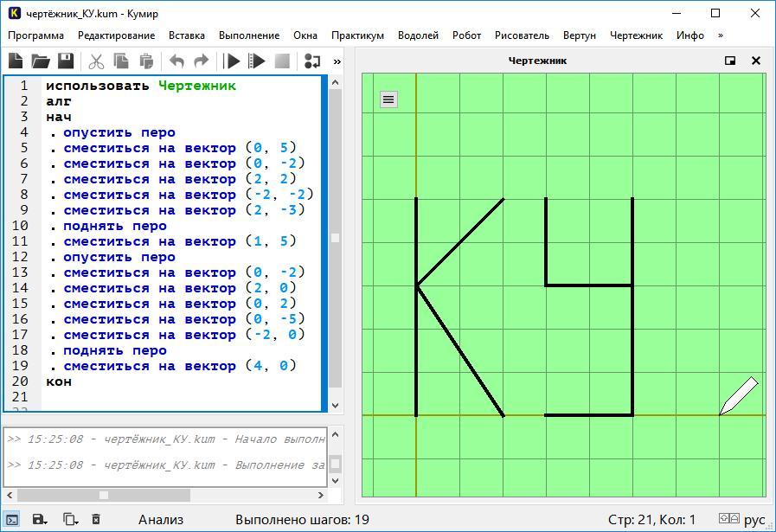Undo the last edit
The image size is (776, 532).
click(x=176, y=61)
